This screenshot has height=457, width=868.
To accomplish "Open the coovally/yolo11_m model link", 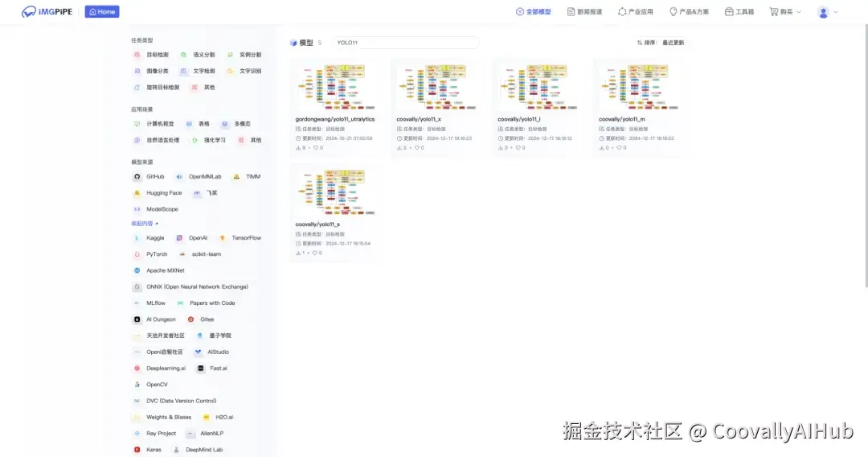I will tap(621, 119).
